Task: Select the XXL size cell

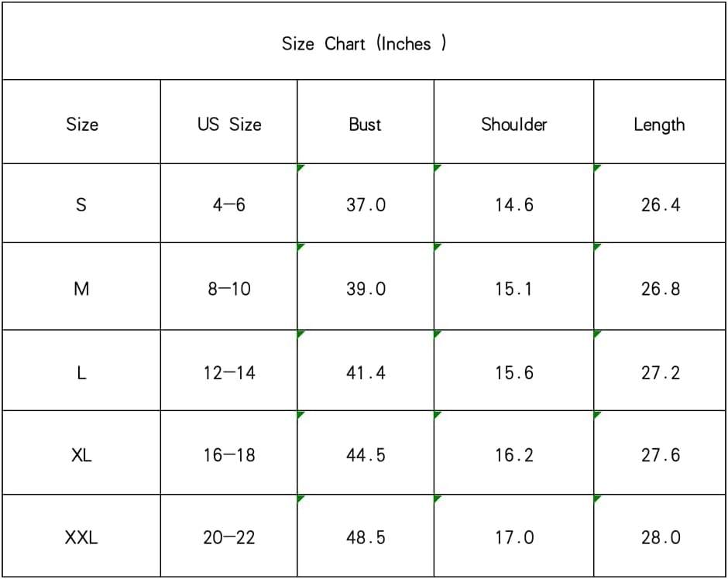Action: click(x=81, y=536)
